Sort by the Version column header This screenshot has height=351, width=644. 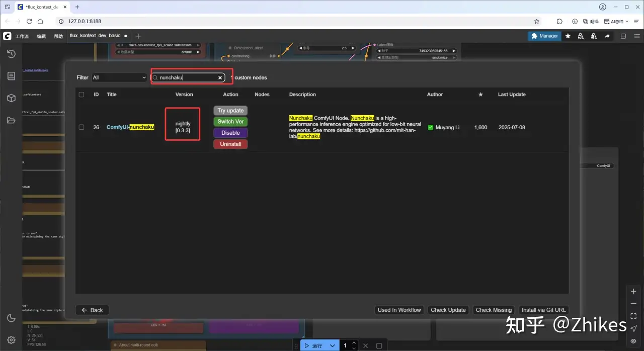pyautogui.click(x=184, y=95)
